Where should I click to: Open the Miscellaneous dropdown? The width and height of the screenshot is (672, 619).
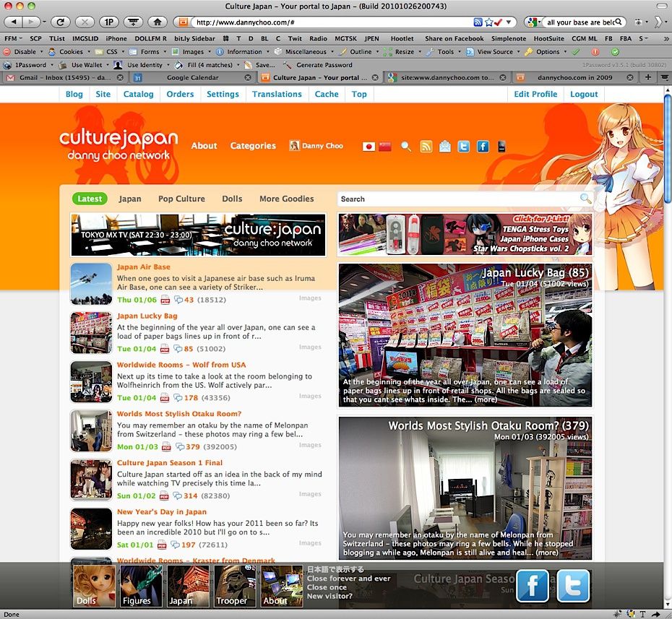pyautogui.click(x=304, y=52)
